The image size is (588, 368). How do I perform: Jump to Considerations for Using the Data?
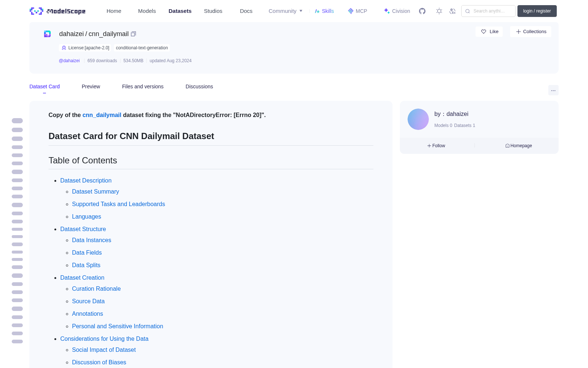(x=104, y=339)
